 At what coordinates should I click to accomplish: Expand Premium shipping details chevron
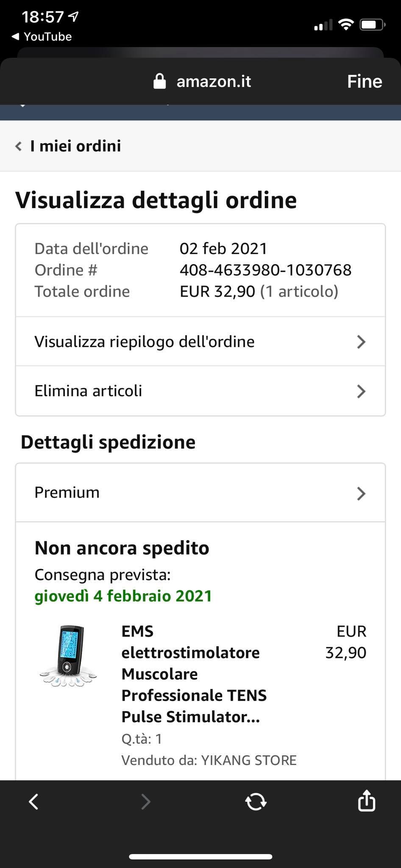361,493
